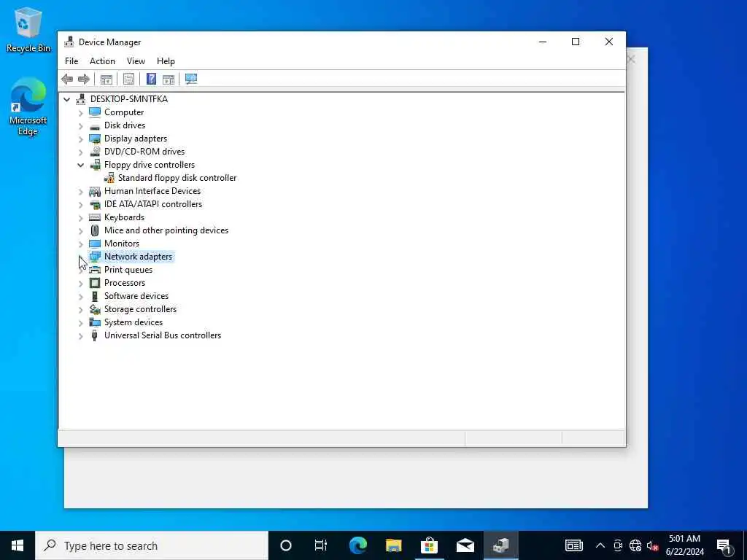The width and height of the screenshot is (747, 560).
Task: Click the muted volume tray icon
Action: 653,545
